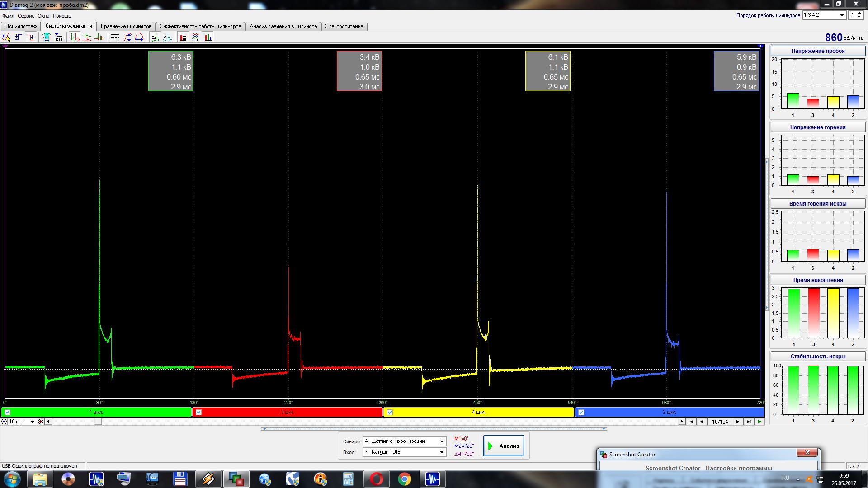
Task: Click the cylinder 2 blue measurement box
Action: [x=736, y=71]
